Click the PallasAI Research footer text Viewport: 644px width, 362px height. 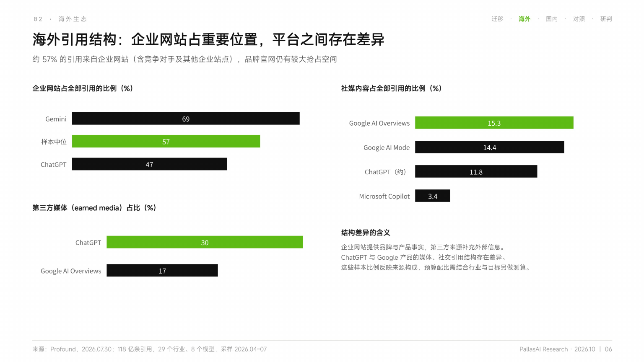tap(543, 349)
